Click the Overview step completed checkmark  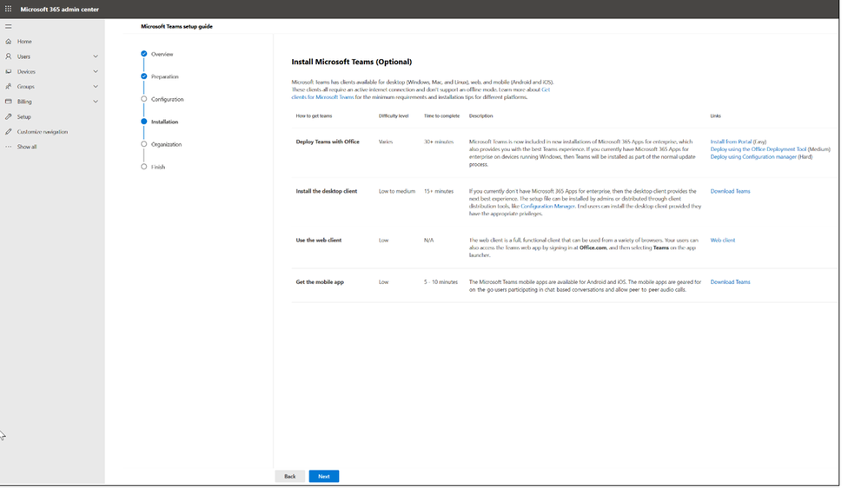tap(144, 54)
